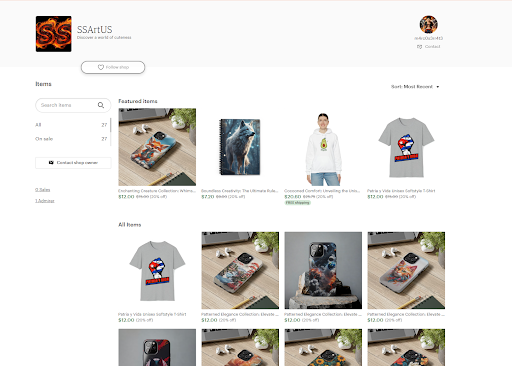512x366 pixels.
Task: Open the dark red case on gray background
Action: (x=157, y=347)
